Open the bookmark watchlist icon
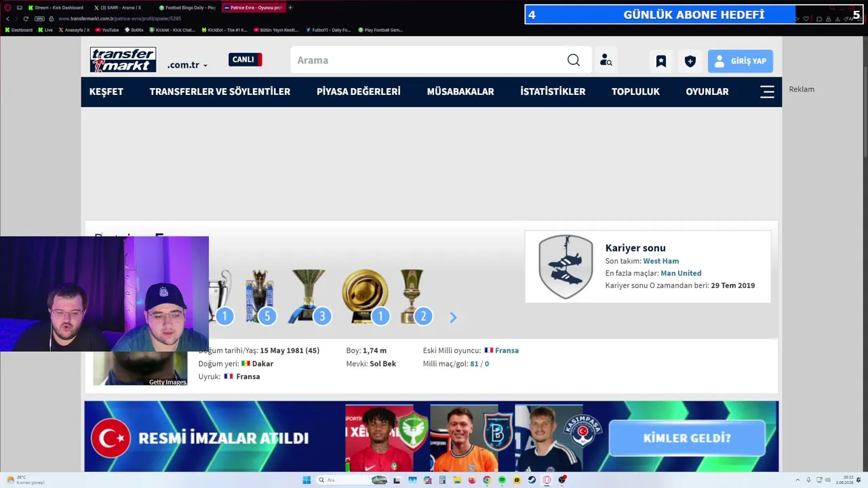Screen dimensions: 868x488 (661, 61)
